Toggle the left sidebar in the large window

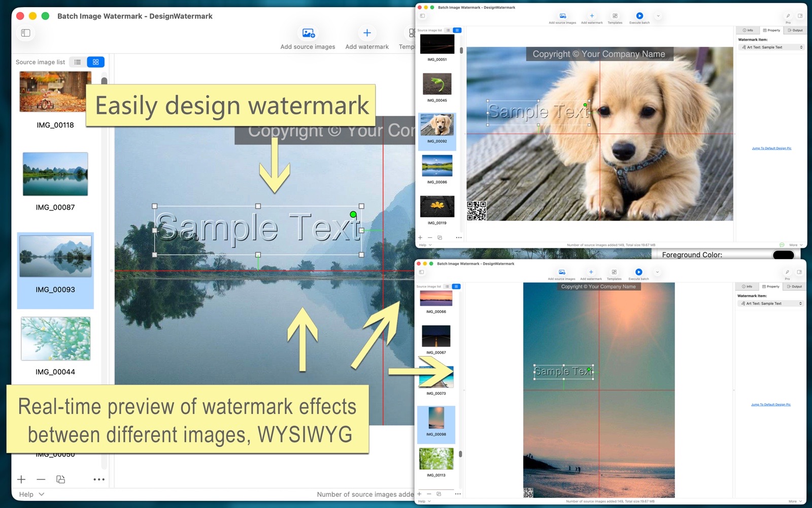pyautogui.click(x=26, y=33)
